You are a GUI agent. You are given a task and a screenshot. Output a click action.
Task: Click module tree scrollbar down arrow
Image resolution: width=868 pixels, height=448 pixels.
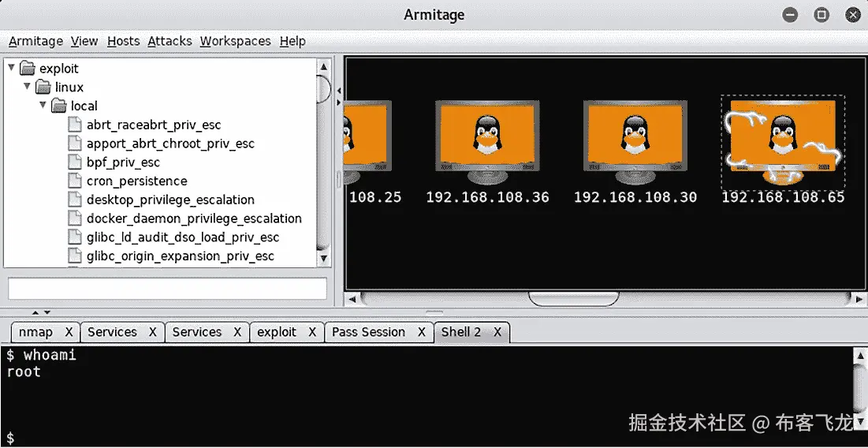[324, 258]
